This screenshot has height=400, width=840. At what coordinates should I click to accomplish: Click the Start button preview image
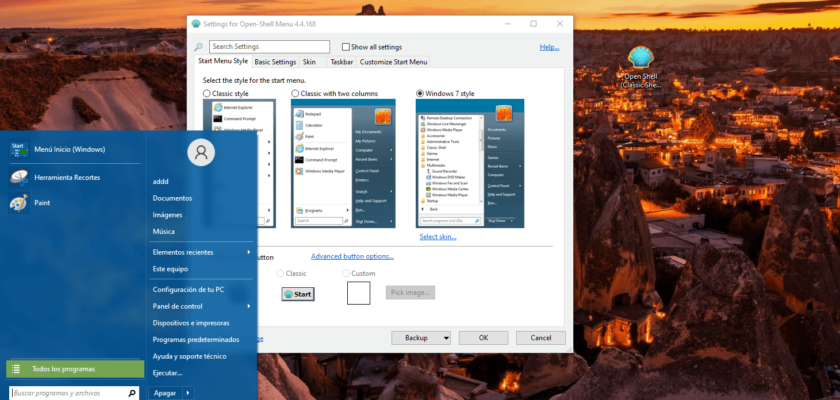click(298, 294)
